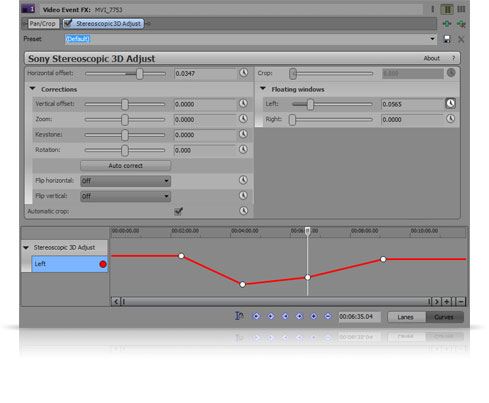The width and height of the screenshot is (489, 403).
Task: Open plug-in help with the question mark
Action: click(x=453, y=58)
